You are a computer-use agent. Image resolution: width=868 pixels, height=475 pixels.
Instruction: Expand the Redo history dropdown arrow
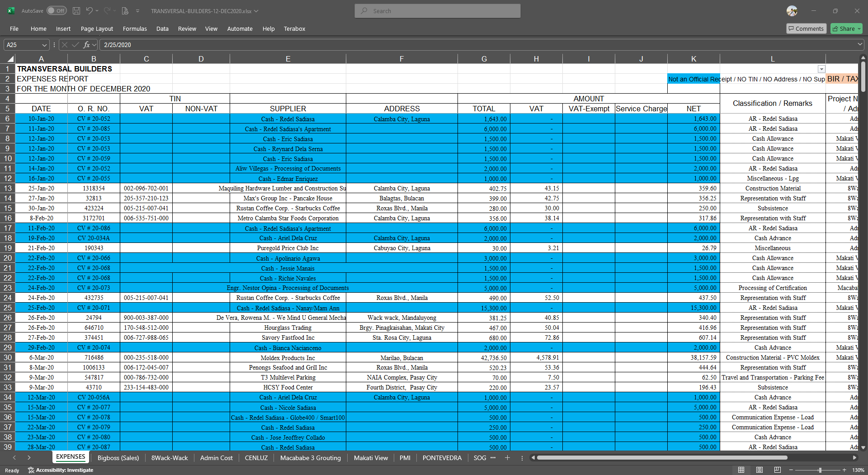click(115, 11)
